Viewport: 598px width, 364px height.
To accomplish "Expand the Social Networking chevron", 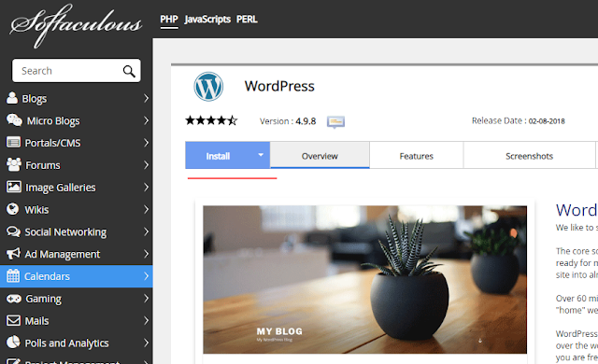I will [x=146, y=231].
